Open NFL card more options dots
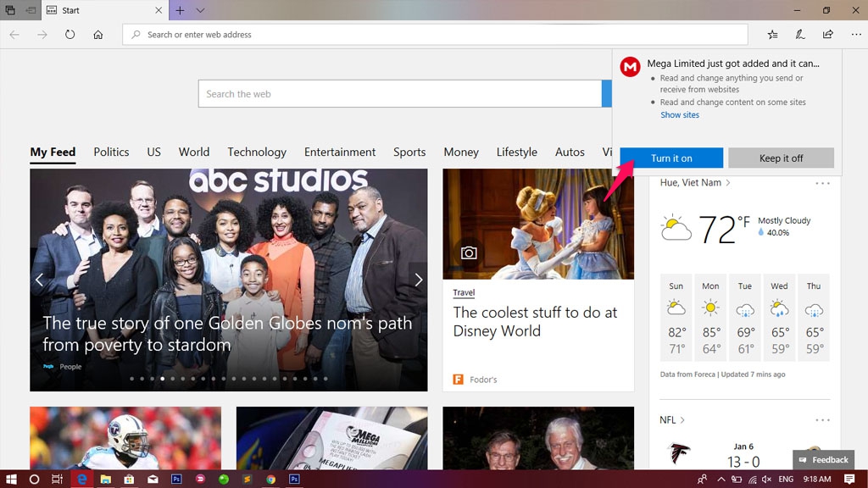 tap(822, 420)
